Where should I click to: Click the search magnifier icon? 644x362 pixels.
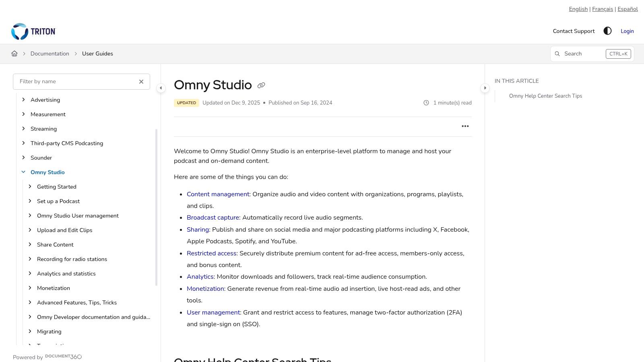click(x=557, y=53)
